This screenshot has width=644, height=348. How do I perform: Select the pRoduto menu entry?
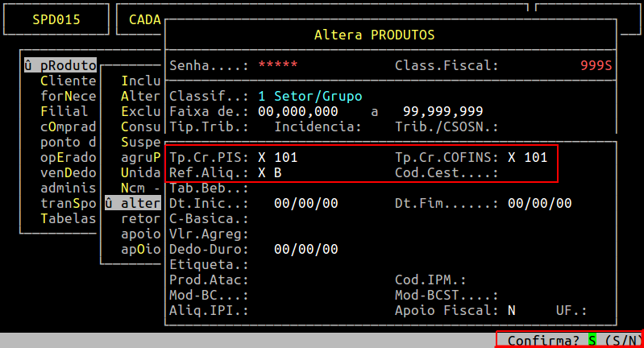(60, 65)
